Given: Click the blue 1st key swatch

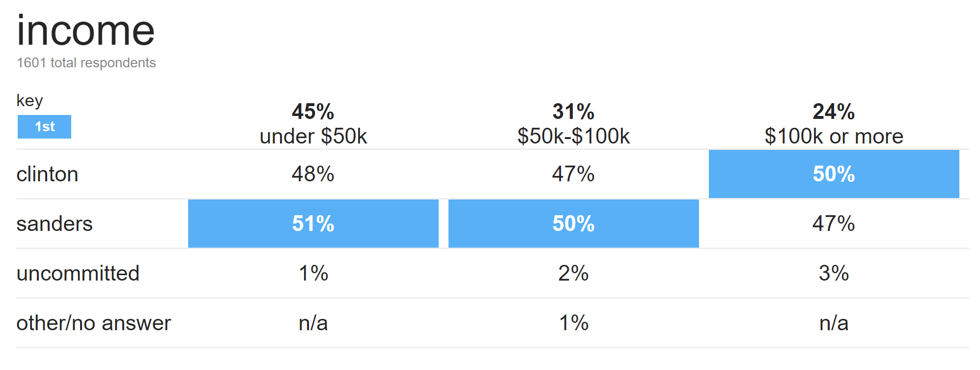Looking at the screenshot, I should tap(44, 127).
